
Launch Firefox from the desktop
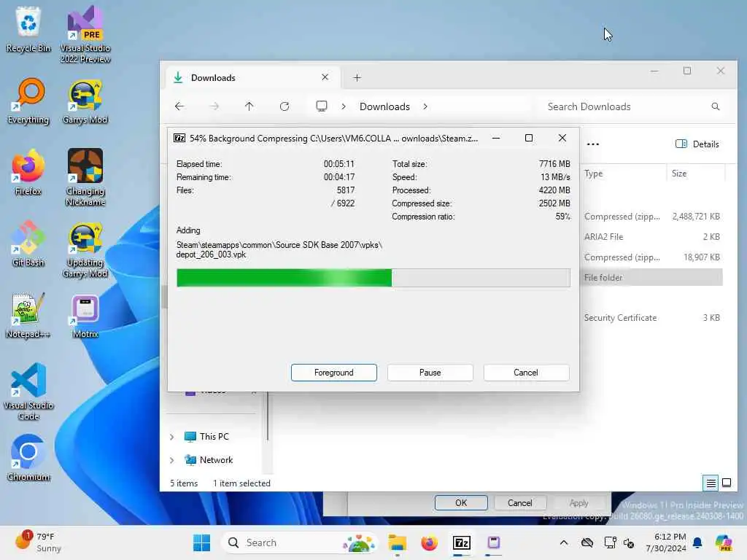point(28,172)
